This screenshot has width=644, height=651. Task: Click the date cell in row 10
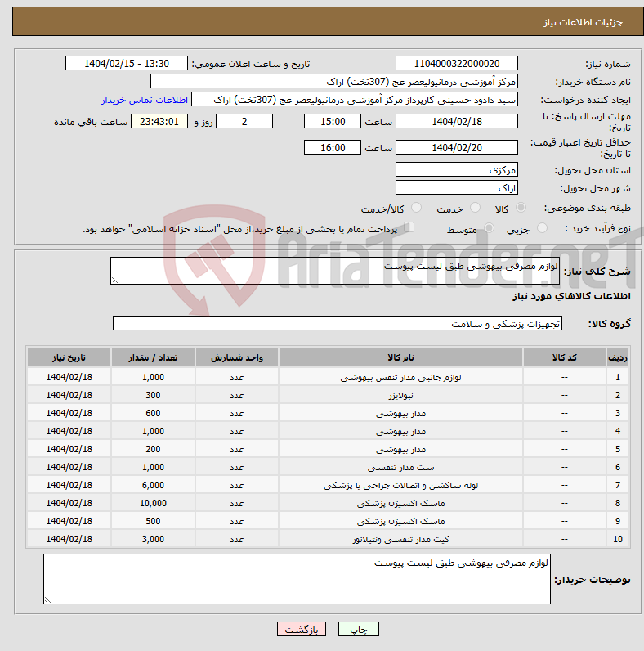tap(69, 539)
